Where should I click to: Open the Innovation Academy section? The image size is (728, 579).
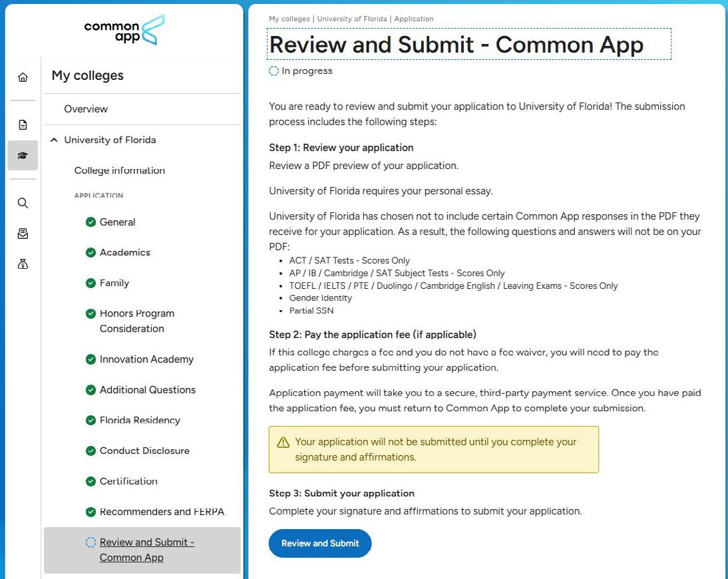pyautogui.click(x=146, y=359)
